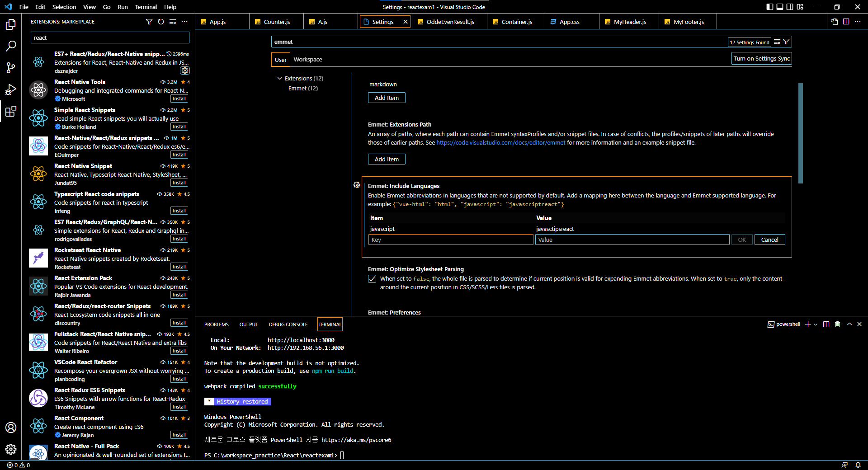
Task: Focus the extensions search box
Action: click(110, 38)
